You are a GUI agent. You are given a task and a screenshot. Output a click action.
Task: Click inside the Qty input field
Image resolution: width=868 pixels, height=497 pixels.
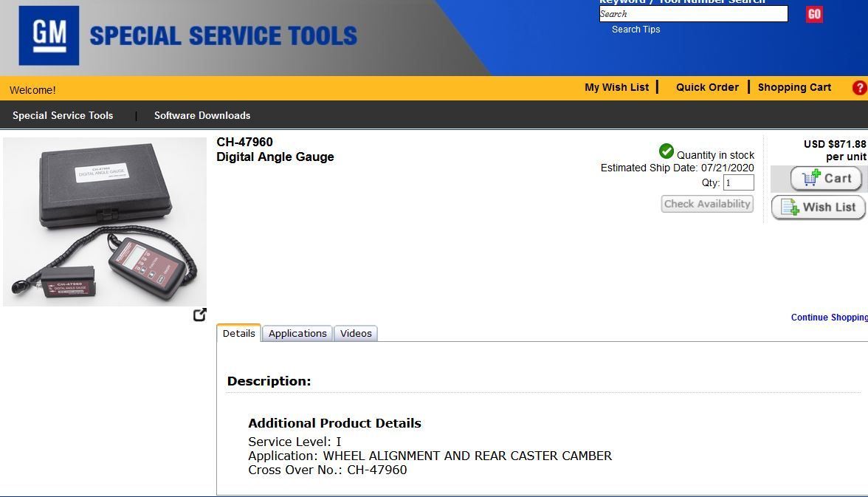(738, 182)
